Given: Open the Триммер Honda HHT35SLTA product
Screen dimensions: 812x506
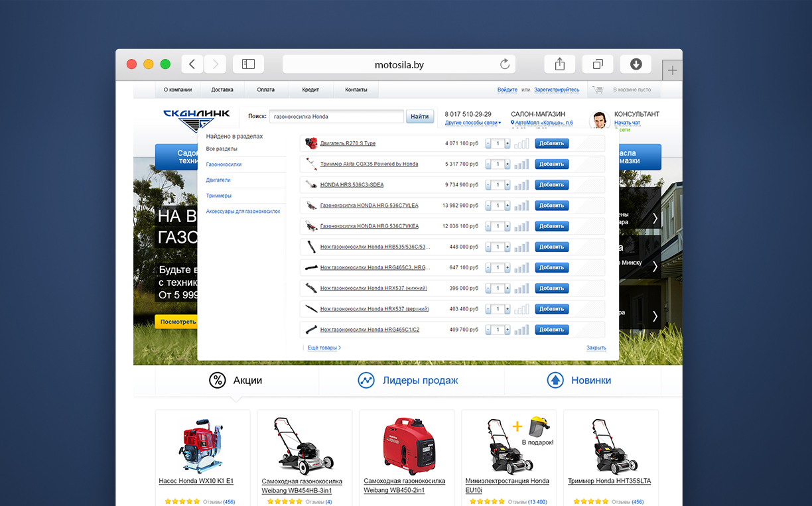Looking at the screenshot, I should (610, 481).
